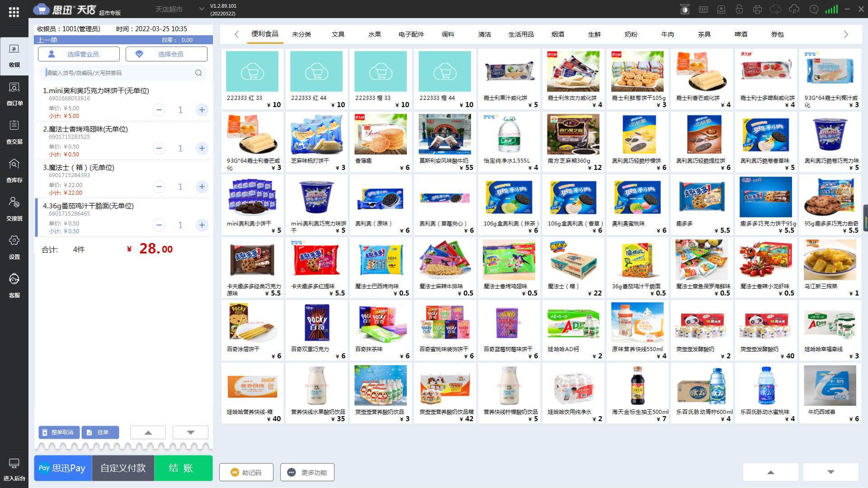Add 娃哈哈AD钙 to cart

pos(573,330)
